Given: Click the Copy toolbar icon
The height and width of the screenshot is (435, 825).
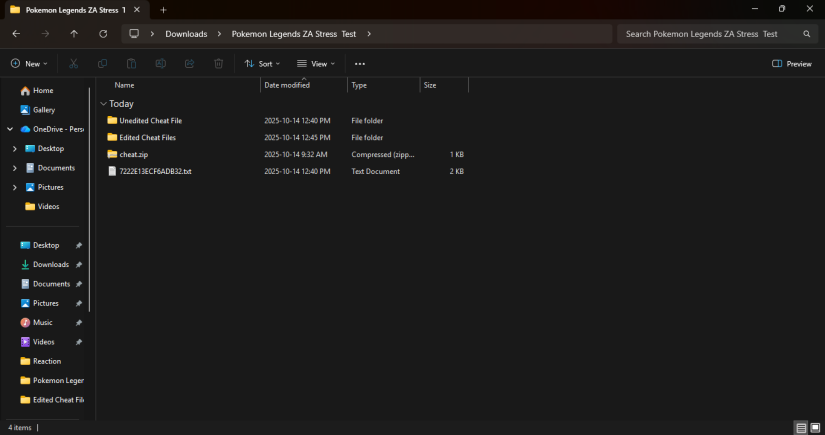Looking at the screenshot, I should click(103, 64).
